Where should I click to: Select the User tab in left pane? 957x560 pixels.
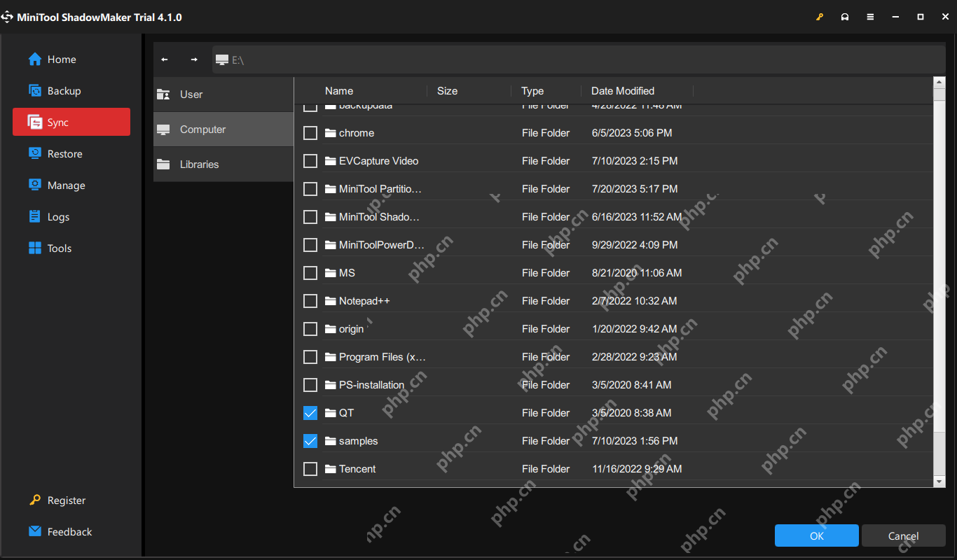point(223,94)
